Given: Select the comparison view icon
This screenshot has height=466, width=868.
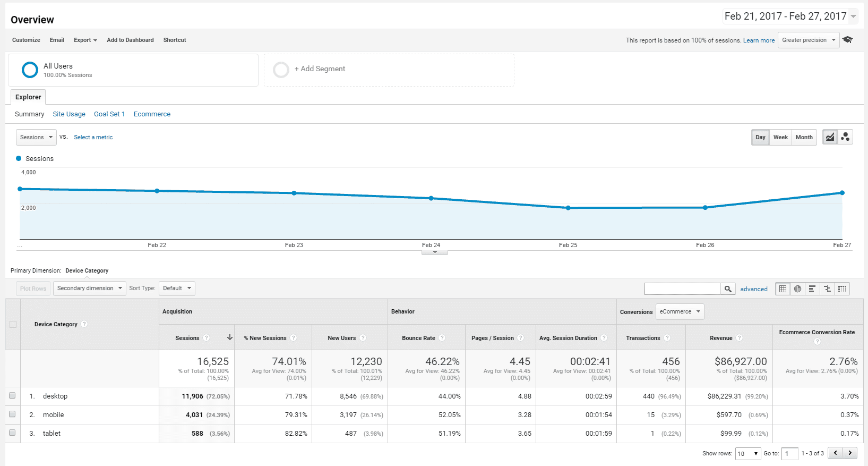Looking at the screenshot, I should point(827,289).
